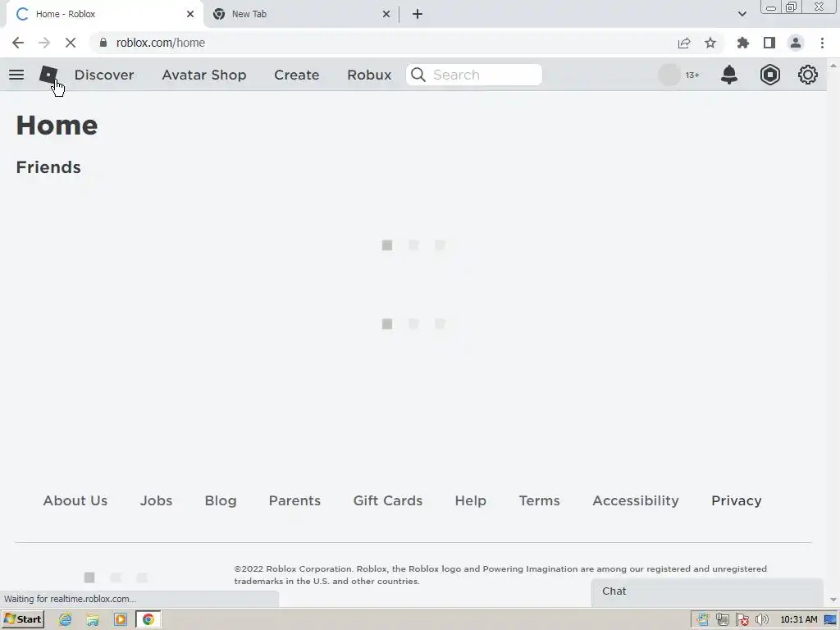
Task: Open the Create menu item
Action: [x=297, y=75]
